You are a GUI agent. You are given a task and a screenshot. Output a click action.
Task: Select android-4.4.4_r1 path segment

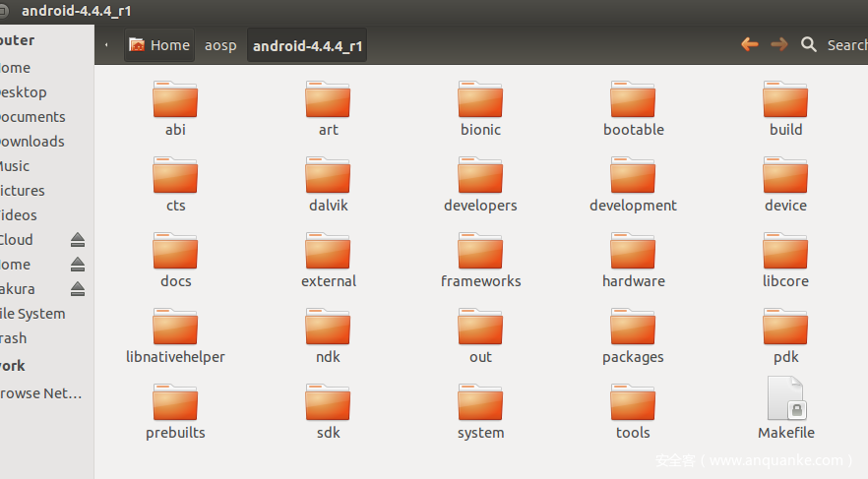click(x=306, y=45)
